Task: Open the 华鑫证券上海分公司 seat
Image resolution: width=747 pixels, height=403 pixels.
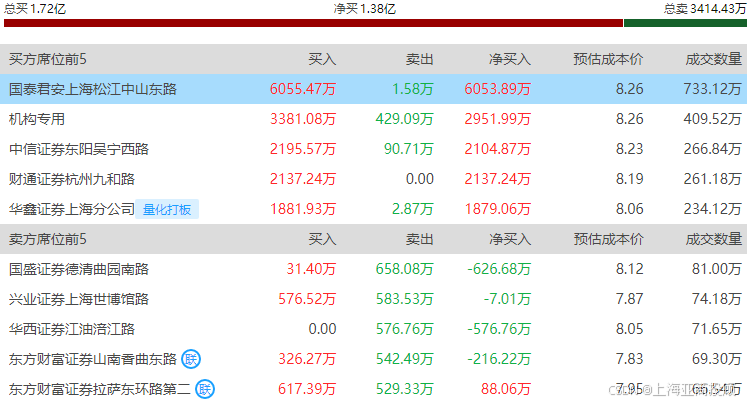Action: [x=72, y=209]
